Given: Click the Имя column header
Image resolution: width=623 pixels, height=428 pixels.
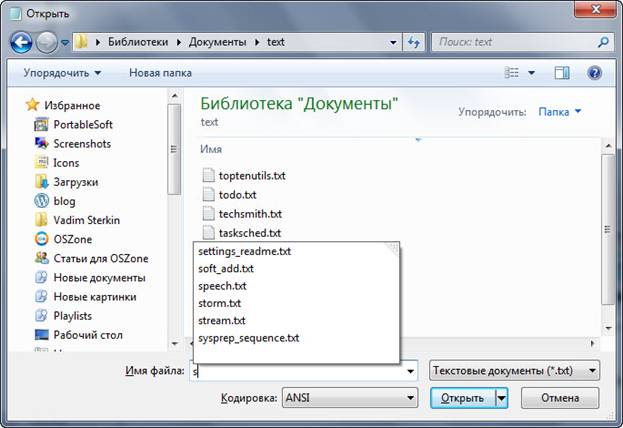Looking at the screenshot, I should 211,149.
